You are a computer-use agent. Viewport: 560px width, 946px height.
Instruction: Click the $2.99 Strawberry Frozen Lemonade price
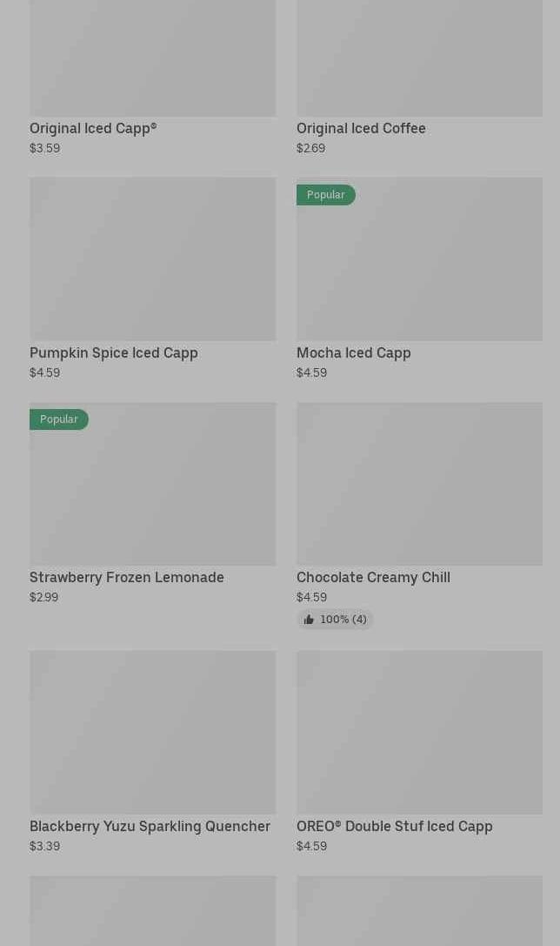click(44, 597)
